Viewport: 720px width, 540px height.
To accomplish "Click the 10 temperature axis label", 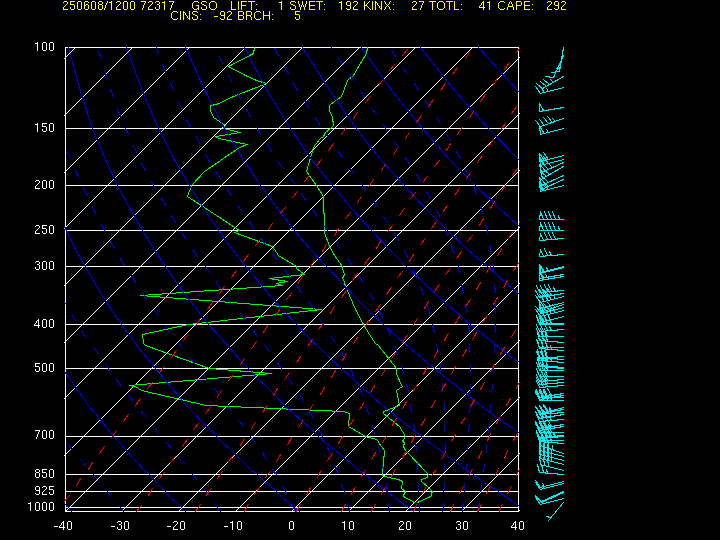I will (x=348, y=526).
